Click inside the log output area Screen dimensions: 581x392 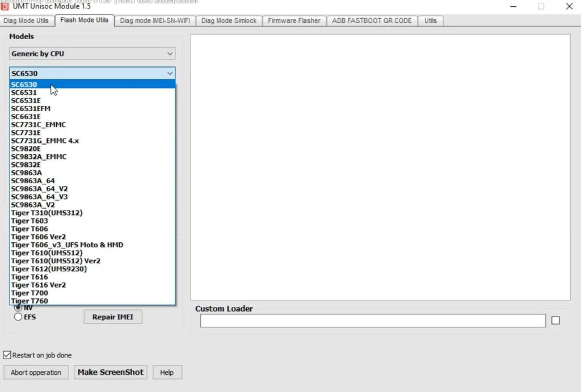[x=381, y=167]
